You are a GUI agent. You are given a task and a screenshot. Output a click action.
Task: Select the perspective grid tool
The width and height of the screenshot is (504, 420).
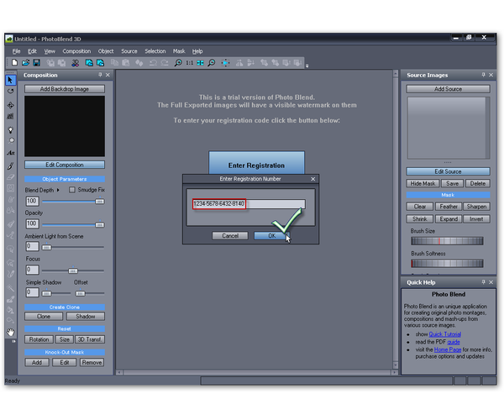(11, 116)
